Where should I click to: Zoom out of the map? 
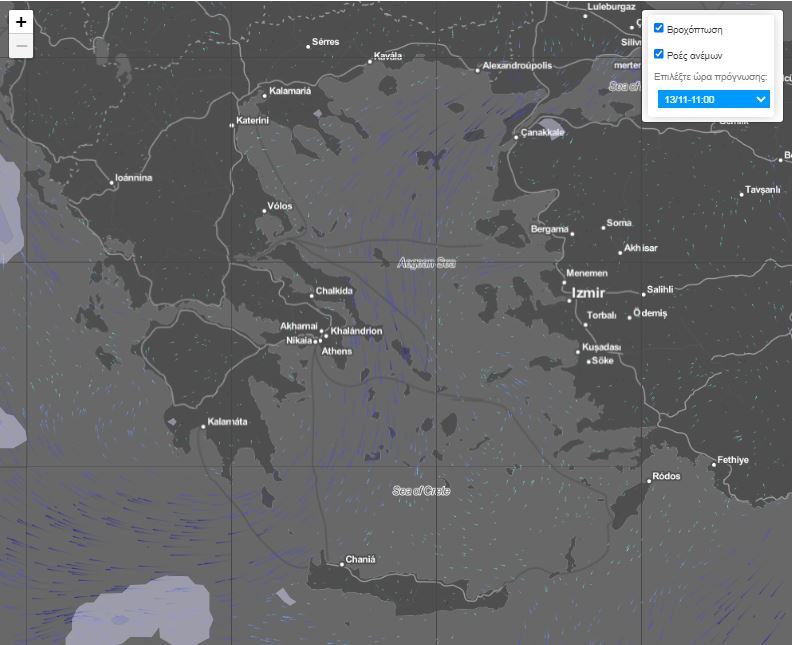tap(21, 47)
